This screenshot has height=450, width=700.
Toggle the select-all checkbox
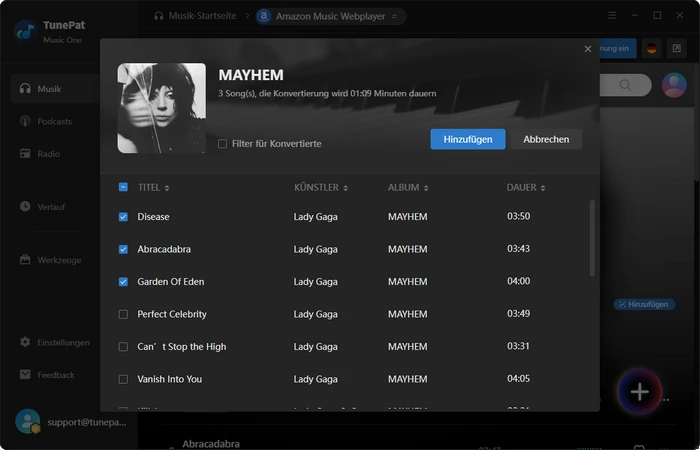123,187
